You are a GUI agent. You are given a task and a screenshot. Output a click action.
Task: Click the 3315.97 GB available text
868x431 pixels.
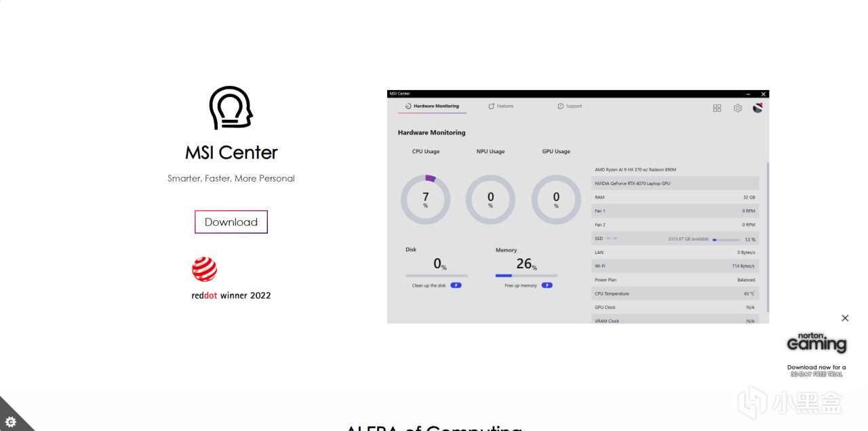[x=688, y=239]
